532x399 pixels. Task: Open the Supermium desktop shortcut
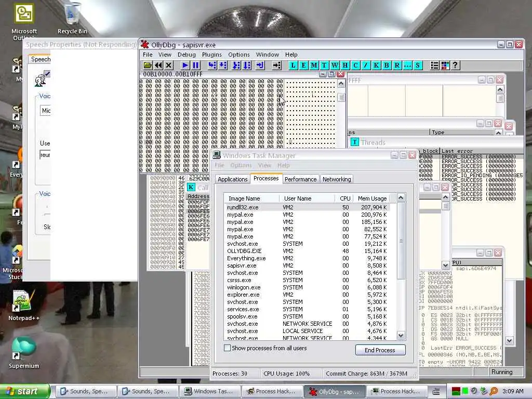coord(23,353)
